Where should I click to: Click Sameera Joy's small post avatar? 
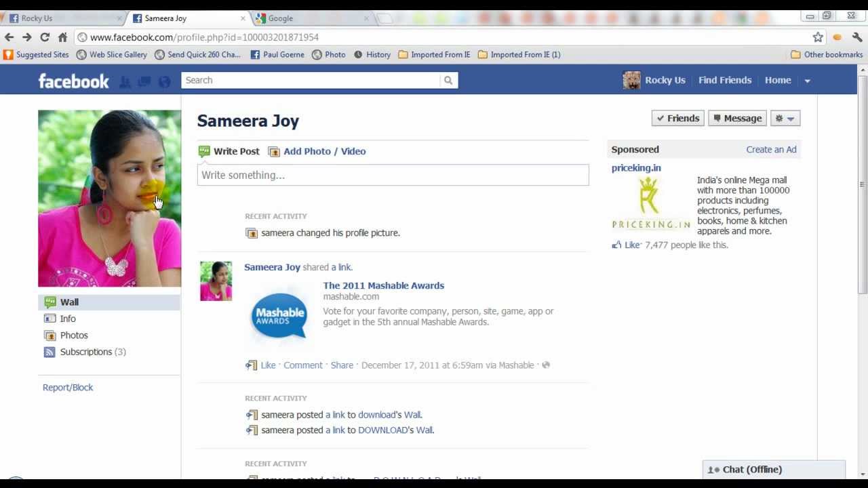point(216,281)
